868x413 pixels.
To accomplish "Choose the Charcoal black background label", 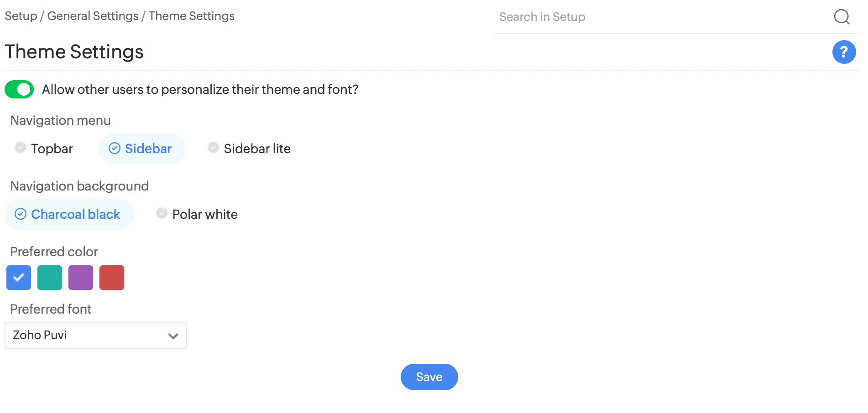I will coord(75,214).
